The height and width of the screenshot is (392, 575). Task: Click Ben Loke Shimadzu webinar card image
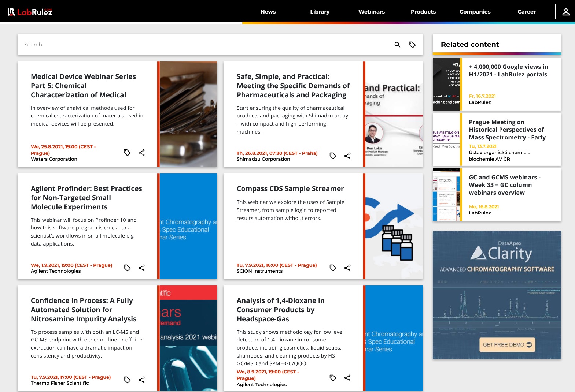[x=394, y=114]
